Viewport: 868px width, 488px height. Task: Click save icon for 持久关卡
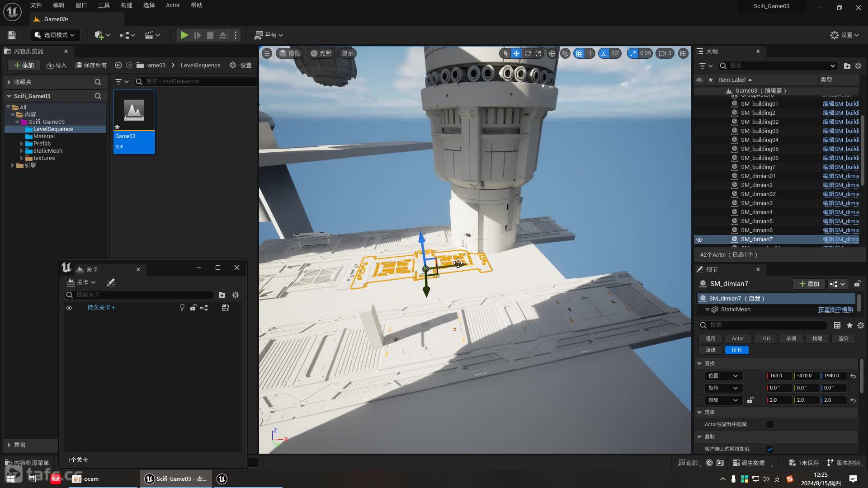[x=226, y=308]
